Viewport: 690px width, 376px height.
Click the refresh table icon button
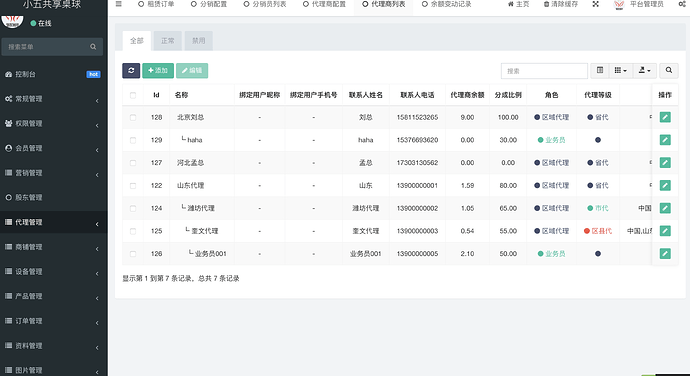131,70
